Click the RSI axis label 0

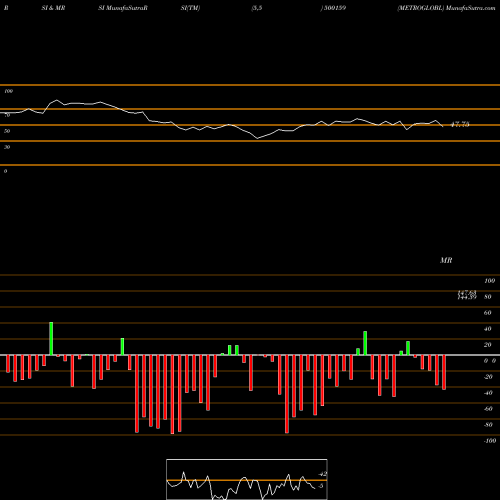click(5, 171)
